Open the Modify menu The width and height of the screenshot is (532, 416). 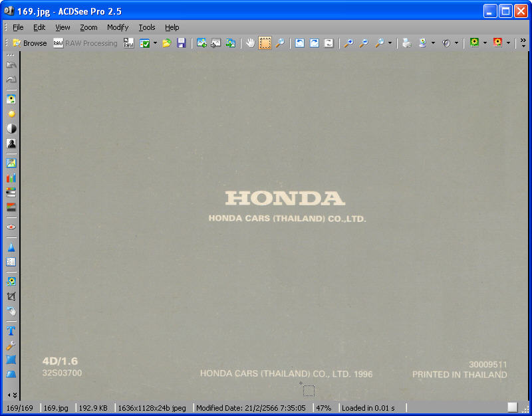[118, 27]
